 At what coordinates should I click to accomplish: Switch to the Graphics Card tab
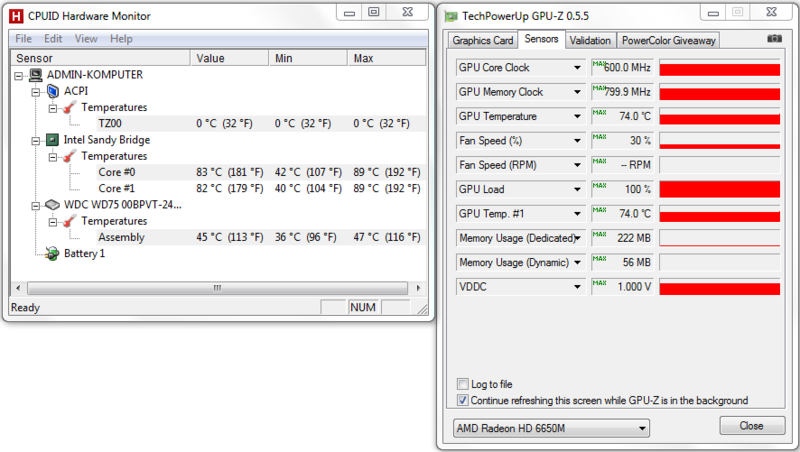point(483,40)
